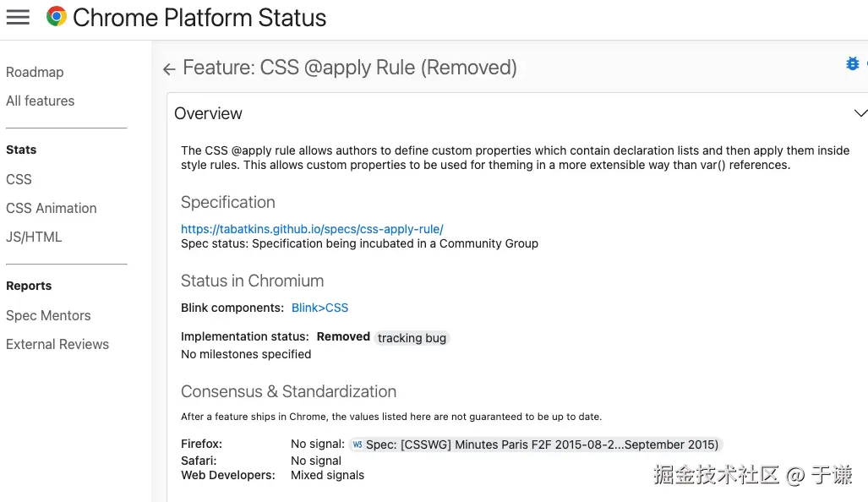The height and width of the screenshot is (502, 868).
Task: Open Spec Mentors report
Action: pyautogui.click(x=48, y=316)
